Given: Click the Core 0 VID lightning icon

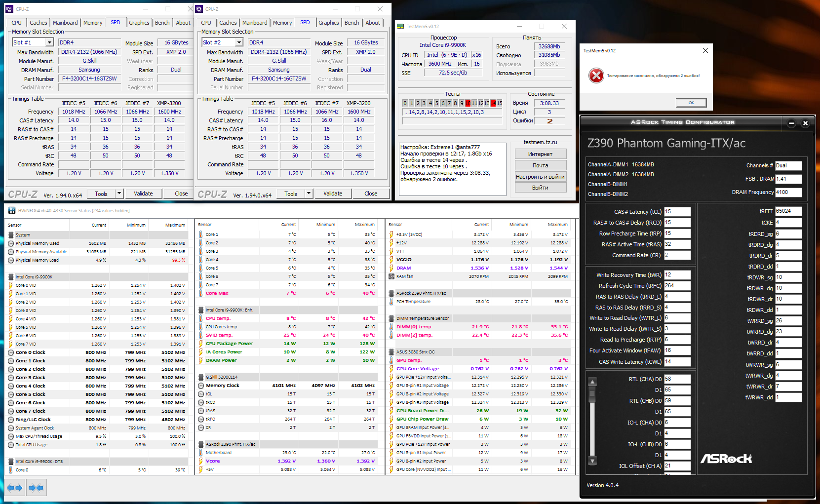Looking at the screenshot, I should [11, 285].
